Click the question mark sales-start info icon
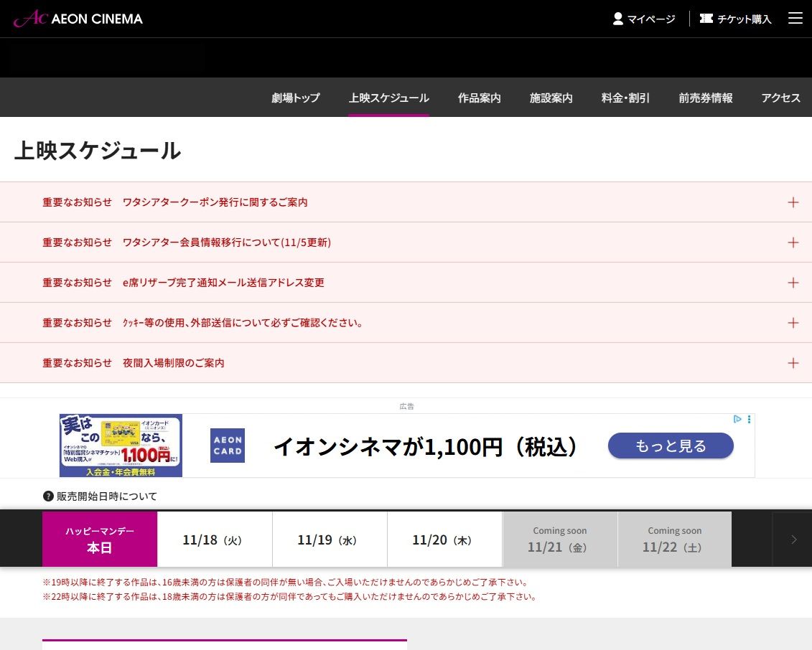This screenshot has height=650, width=812. 49,496
